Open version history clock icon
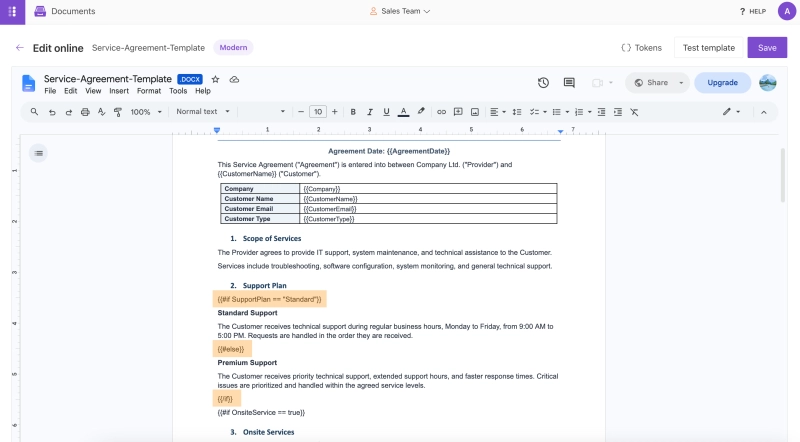This screenshot has height=442, width=800. pyautogui.click(x=543, y=82)
